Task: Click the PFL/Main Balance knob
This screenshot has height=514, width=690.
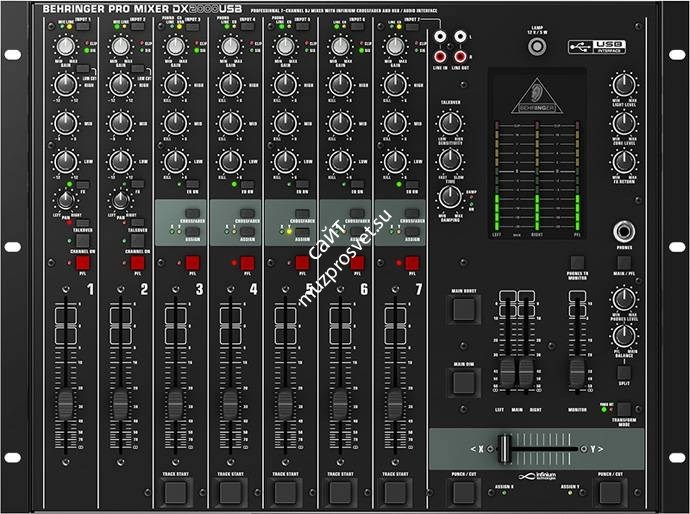Action: [624, 336]
